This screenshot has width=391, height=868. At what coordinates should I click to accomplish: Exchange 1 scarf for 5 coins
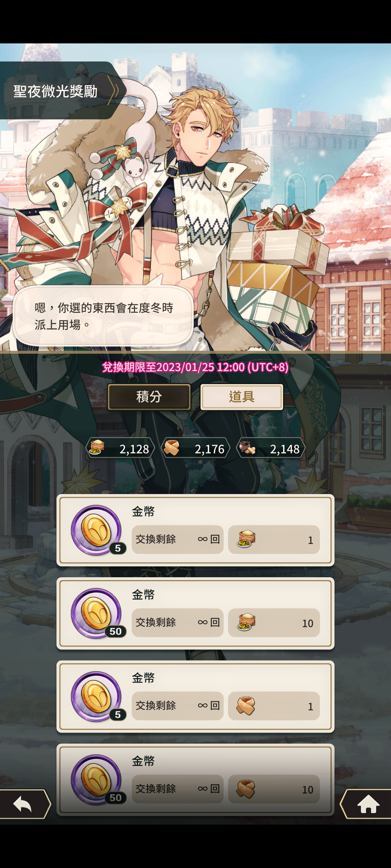tap(274, 706)
